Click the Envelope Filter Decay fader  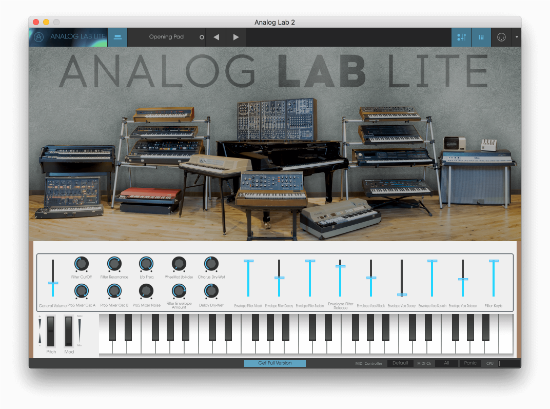(279, 278)
